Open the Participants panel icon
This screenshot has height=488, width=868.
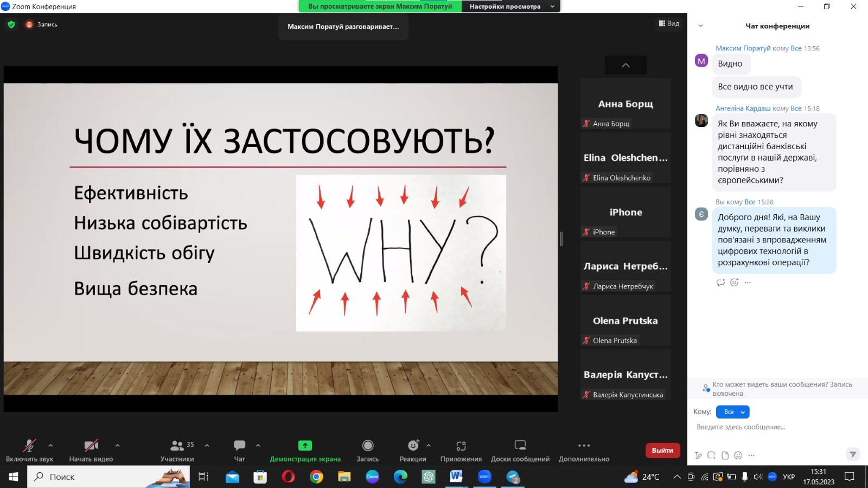[177, 446]
